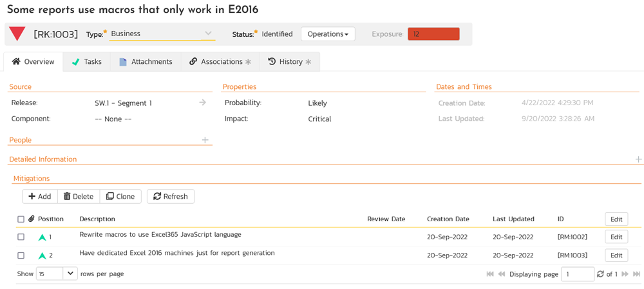Click the Clone mitigation button
644x289 pixels.
pyautogui.click(x=120, y=196)
